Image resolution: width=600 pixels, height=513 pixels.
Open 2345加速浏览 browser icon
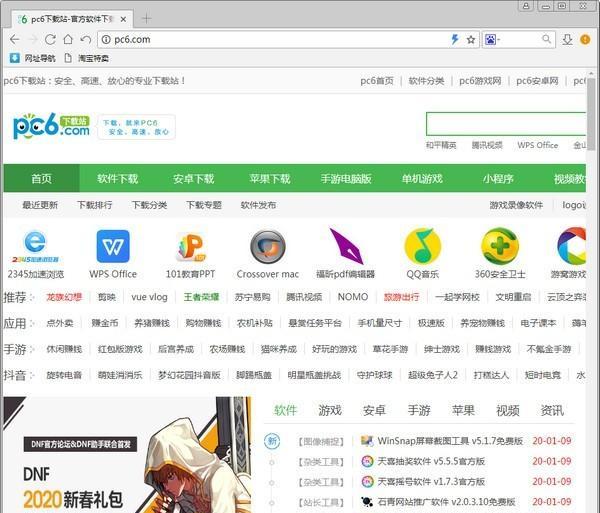35,247
